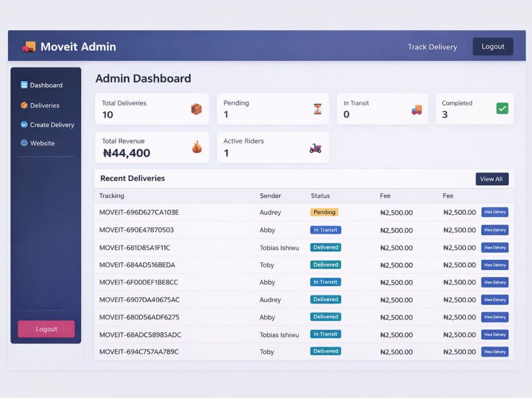Click the Active Riders motorbike icon

[315, 148]
